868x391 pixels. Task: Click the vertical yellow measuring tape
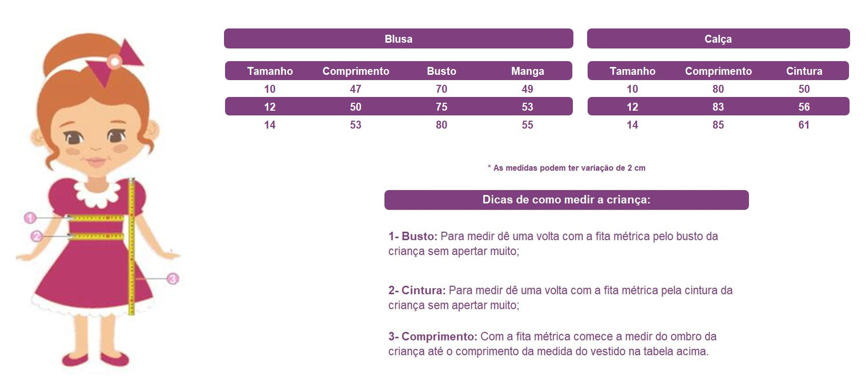pos(132,247)
